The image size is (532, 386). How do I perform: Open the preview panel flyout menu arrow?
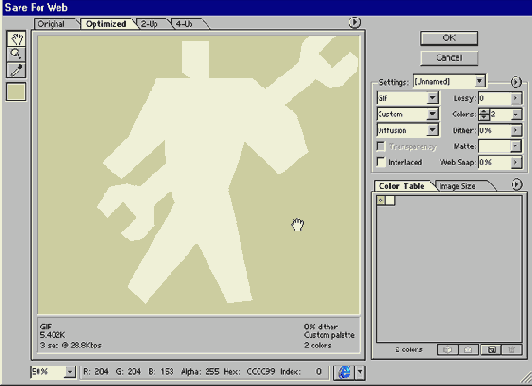(355, 22)
